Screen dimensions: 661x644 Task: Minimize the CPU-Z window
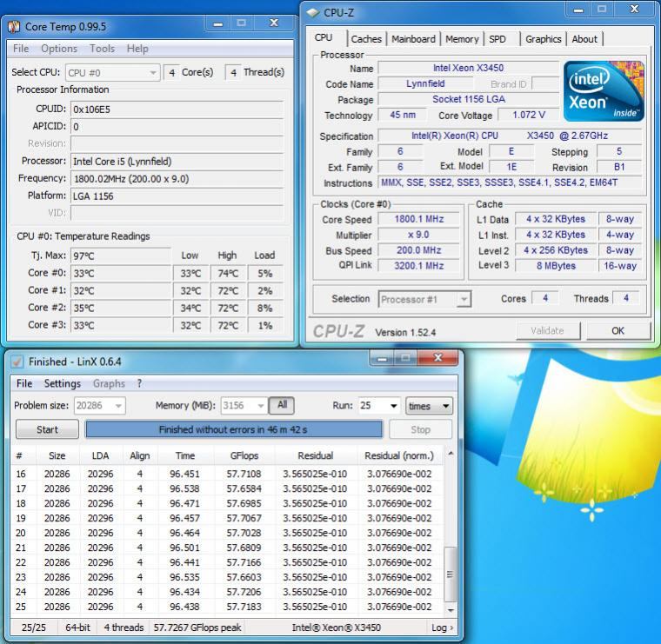click(578, 10)
